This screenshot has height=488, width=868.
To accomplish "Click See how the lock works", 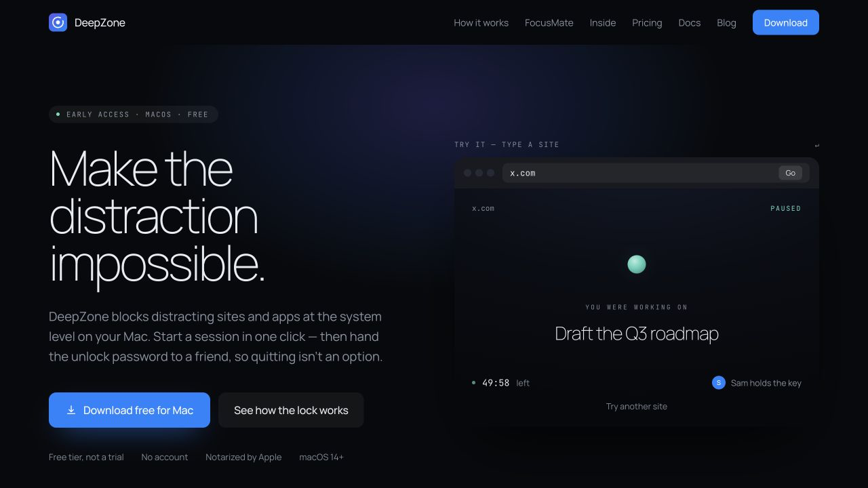I will (x=291, y=410).
